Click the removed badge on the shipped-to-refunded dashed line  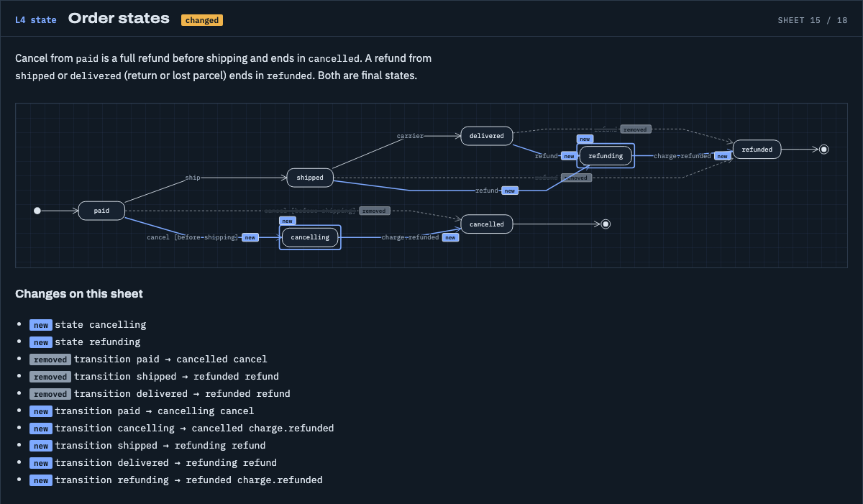[576, 178]
